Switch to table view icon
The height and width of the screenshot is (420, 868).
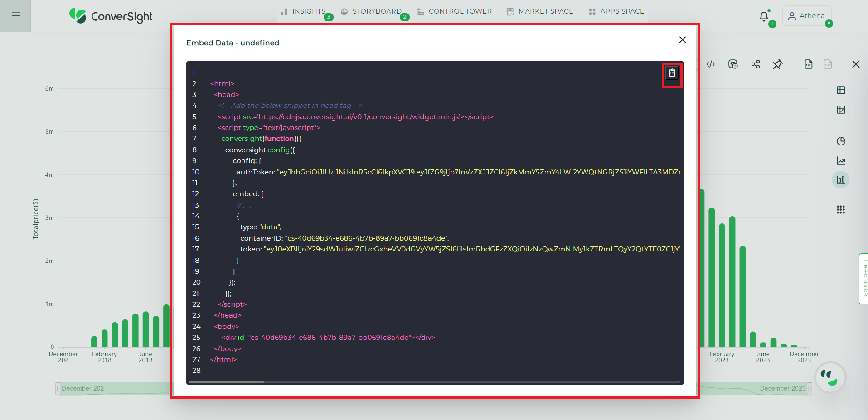pos(841,90)
